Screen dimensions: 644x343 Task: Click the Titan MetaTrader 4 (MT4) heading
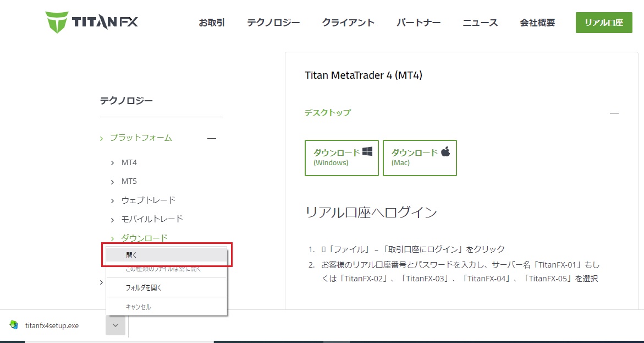point(364,75)
